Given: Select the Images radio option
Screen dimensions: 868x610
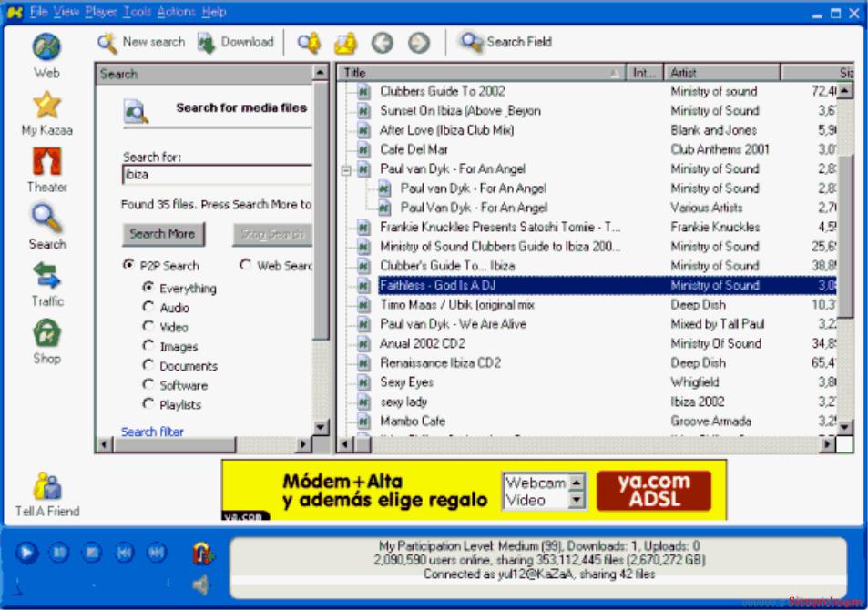Looking at the screenshot, I should point(148,345).
